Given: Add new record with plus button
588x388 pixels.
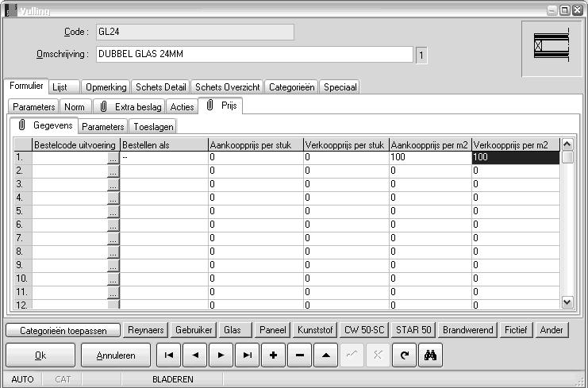Looking at the screenshot, I should coord(274,355).
